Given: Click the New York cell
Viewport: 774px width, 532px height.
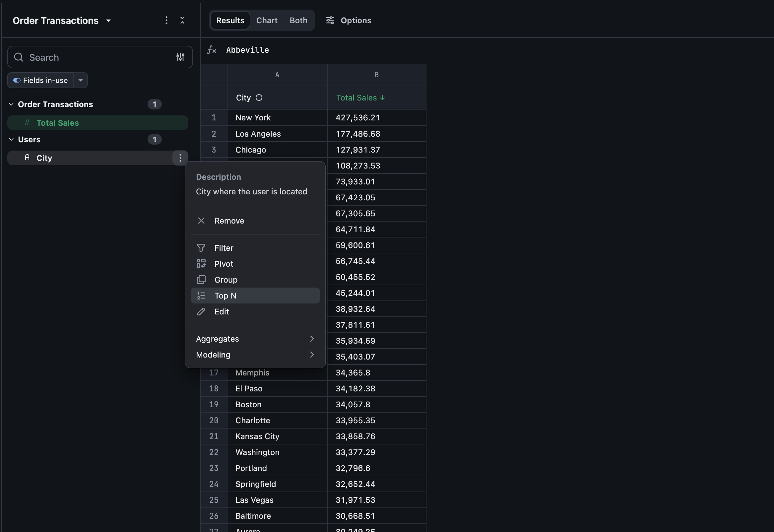Looking at the screenshot, I should 277,118.
